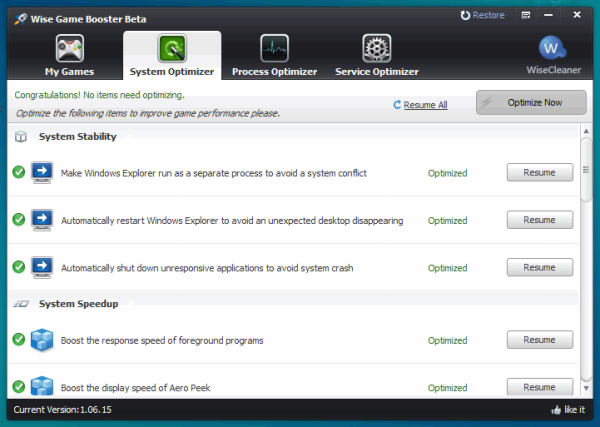Image resolution: width=600 pixels, height=427 pixels.
Task: Click the Restore link in title bar
Action: (x=482, y=15)
